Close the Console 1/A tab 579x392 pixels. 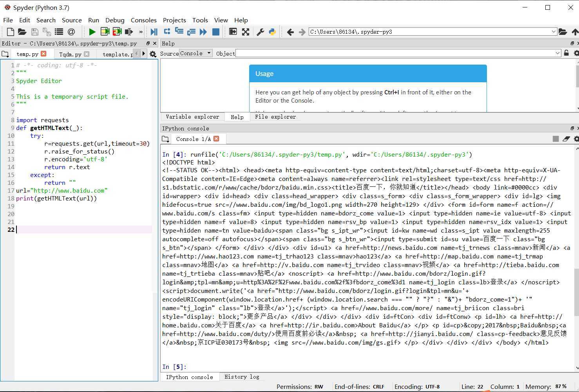click(216, 139)
